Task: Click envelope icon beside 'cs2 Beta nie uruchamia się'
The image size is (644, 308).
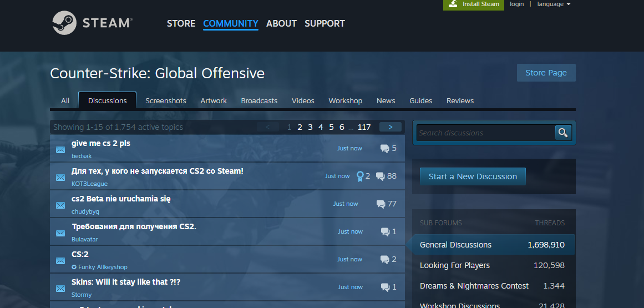Action: click(x=60, y=205)
